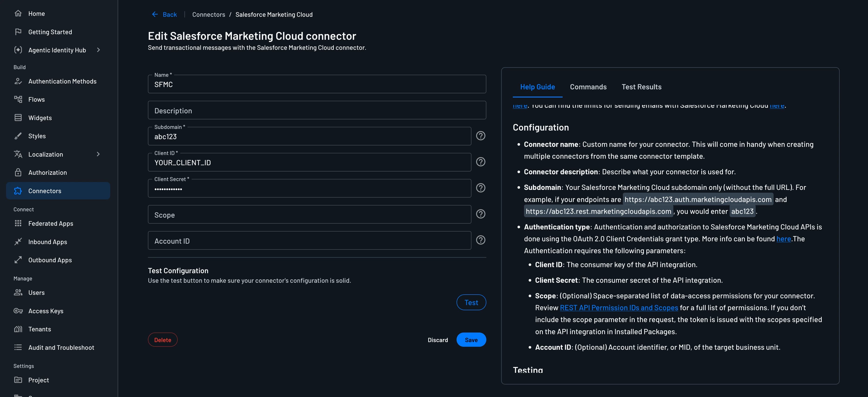Open the Styles page
868x397 pixels.
coord(37,136)
